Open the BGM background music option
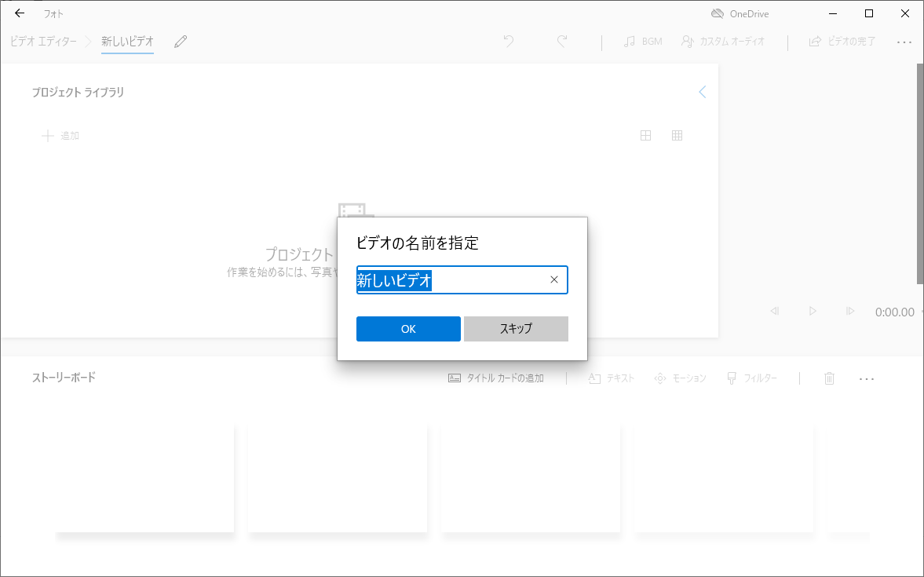The width and height of the screenshot is (924, 577). [x=643, y=42]
